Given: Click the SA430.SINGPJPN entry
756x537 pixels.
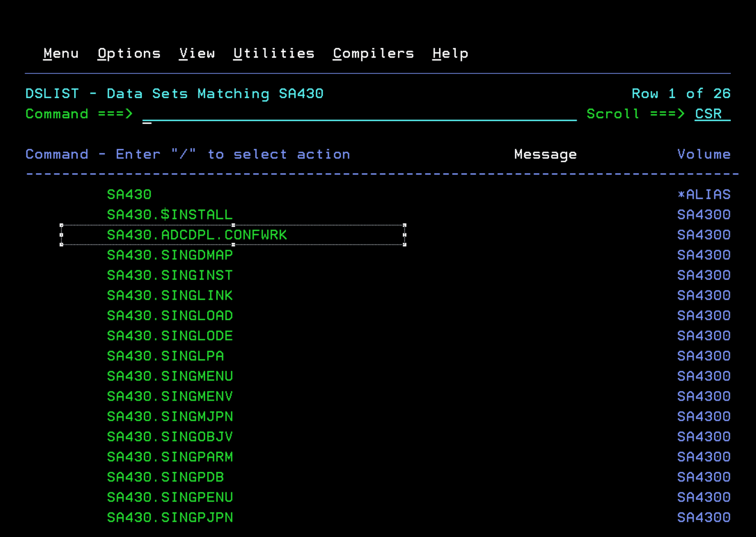Looking at the screenshot, I should click(x=170, y=518).
